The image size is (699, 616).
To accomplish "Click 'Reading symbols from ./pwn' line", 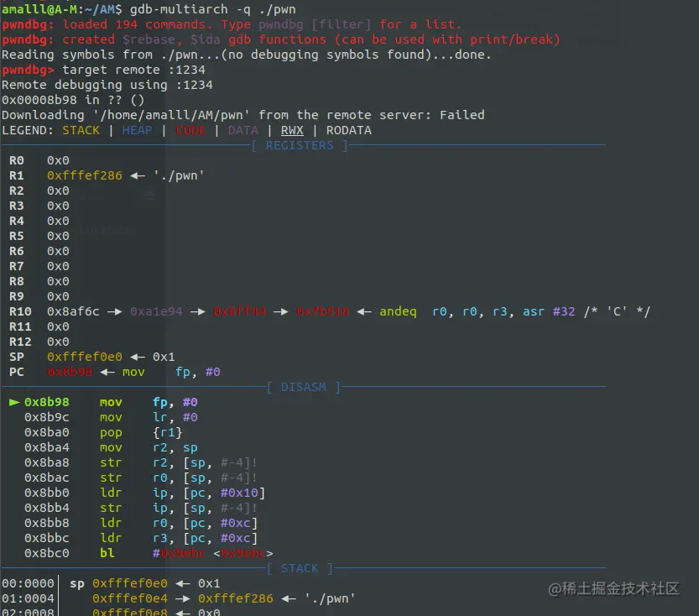I will [246, 55].
